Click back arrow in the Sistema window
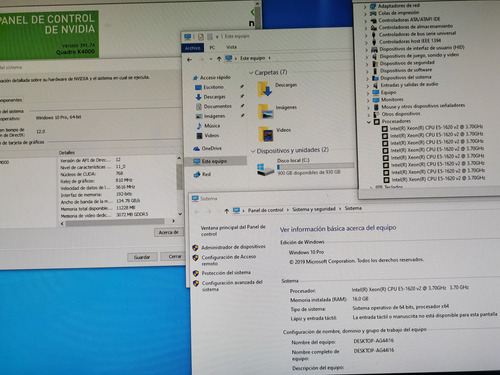The height and width of the screenshot is (375, 500). coord(197,212)
